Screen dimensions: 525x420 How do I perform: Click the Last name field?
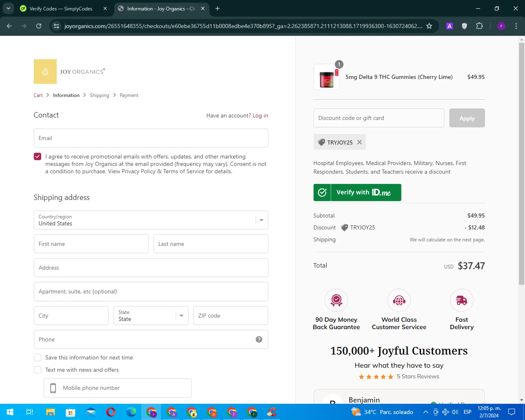click(x=211, y=244)
